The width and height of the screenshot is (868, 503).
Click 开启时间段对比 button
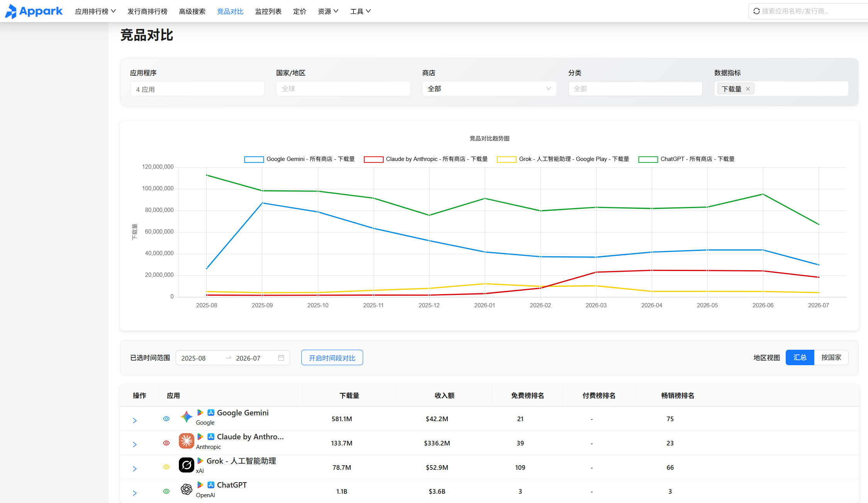click(x=332, y=358)
